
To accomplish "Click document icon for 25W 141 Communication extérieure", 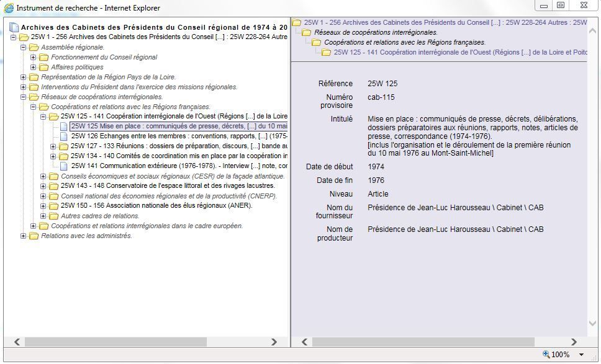I will coord(63,166).
